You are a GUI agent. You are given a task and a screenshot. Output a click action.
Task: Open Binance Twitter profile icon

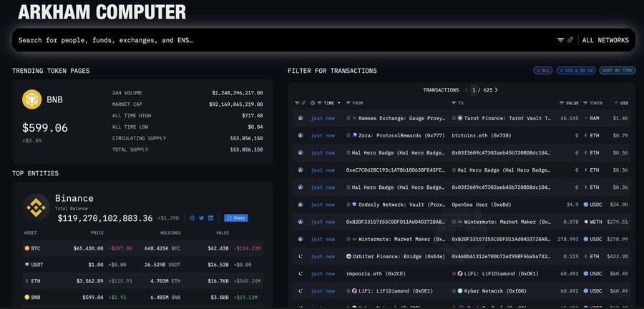tap(201, 218)
